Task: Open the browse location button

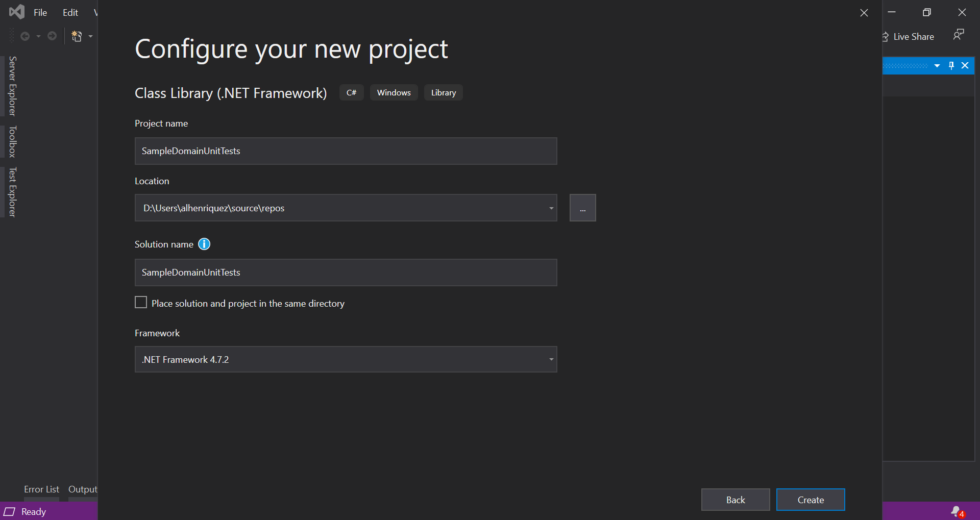Action: tap(582, 208)
